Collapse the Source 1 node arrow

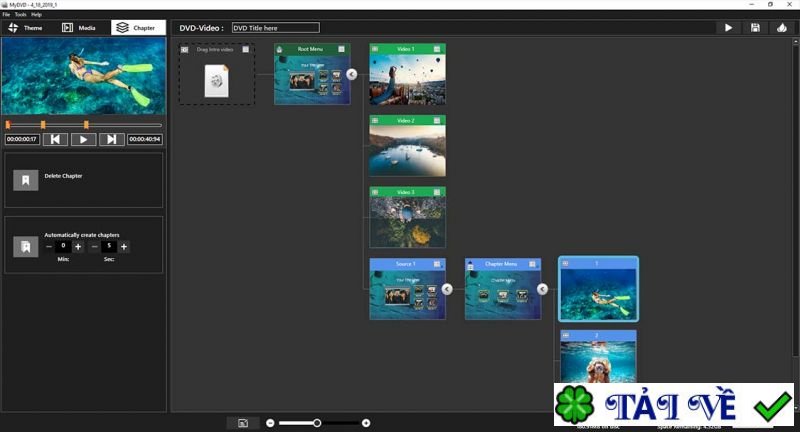(x=447, y=289)
